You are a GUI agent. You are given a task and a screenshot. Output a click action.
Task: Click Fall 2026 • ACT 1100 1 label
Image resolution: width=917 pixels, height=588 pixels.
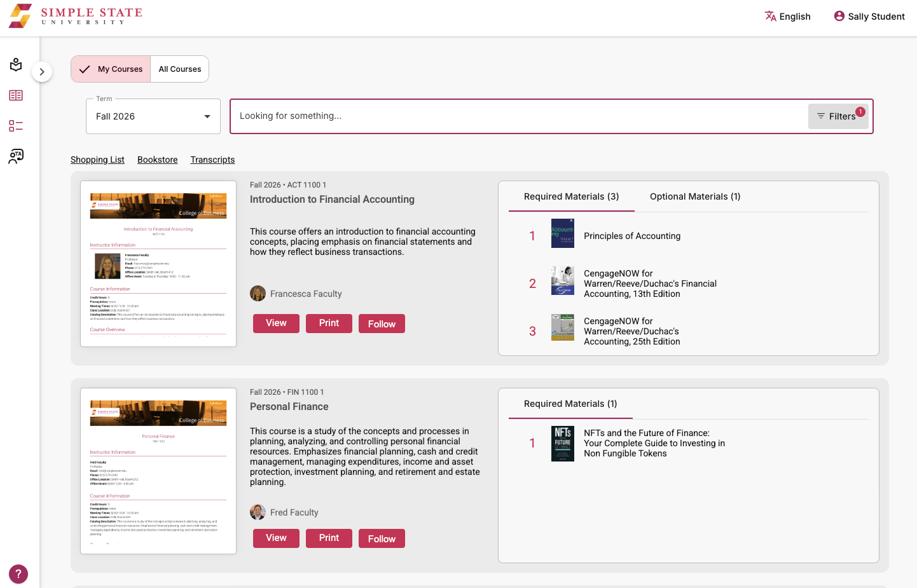(288, 185)
